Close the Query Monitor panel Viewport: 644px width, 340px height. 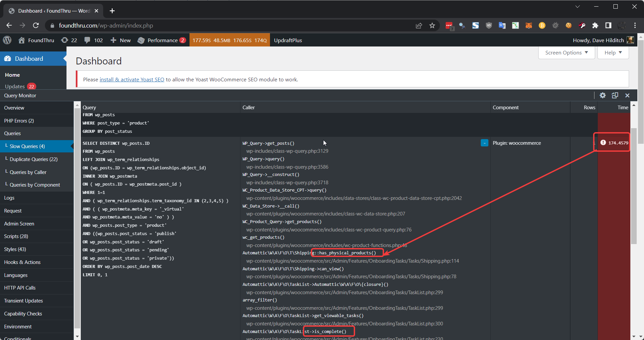[627, 95]
